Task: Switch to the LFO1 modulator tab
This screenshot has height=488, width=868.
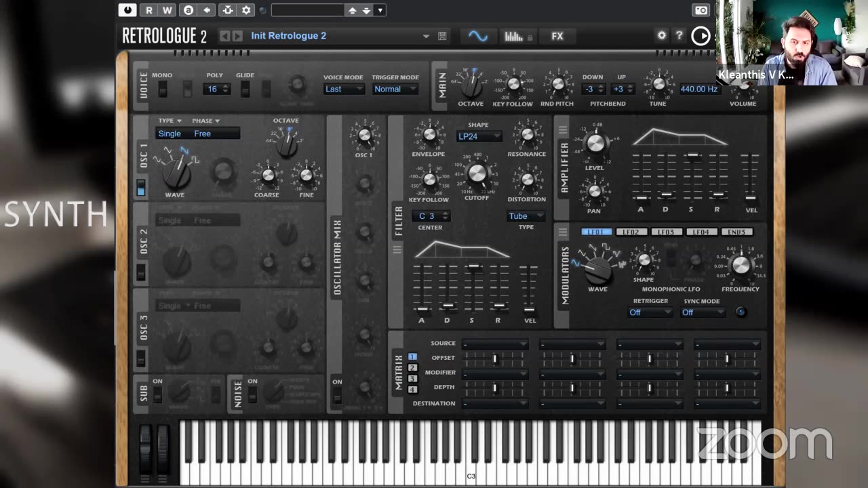Action: point(595,232)
